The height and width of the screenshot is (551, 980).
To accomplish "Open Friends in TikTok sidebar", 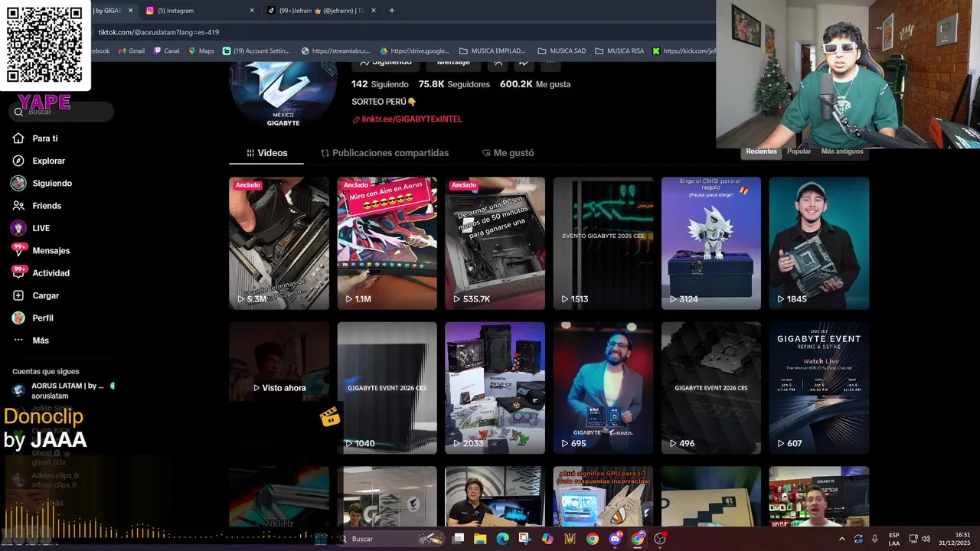I will pyautogui.click(x=46, y=206).
